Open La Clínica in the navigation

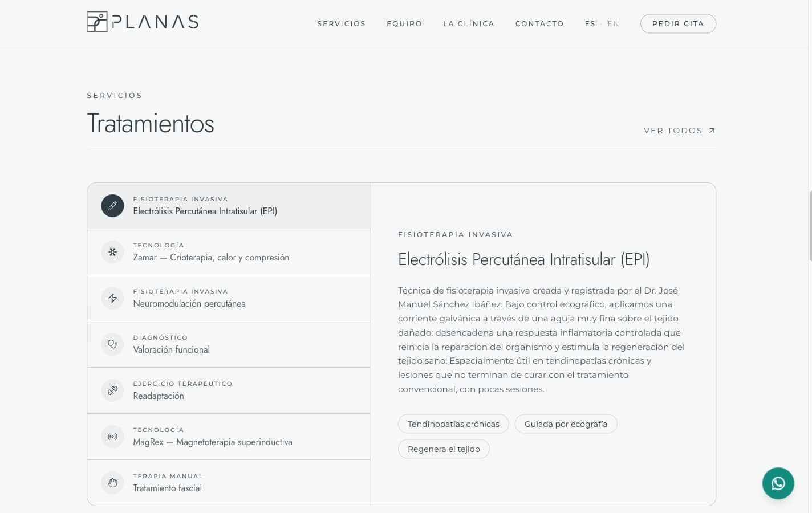pos(469,24)
